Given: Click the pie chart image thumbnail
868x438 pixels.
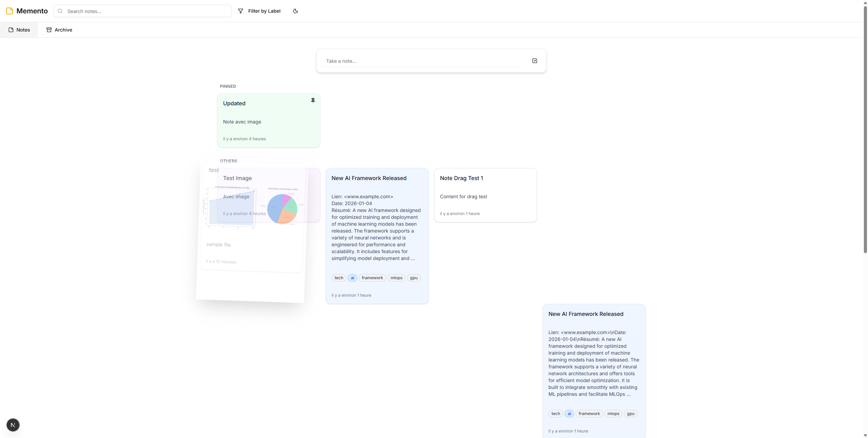Looking at the screenshot, I should [x=282, y=209].
